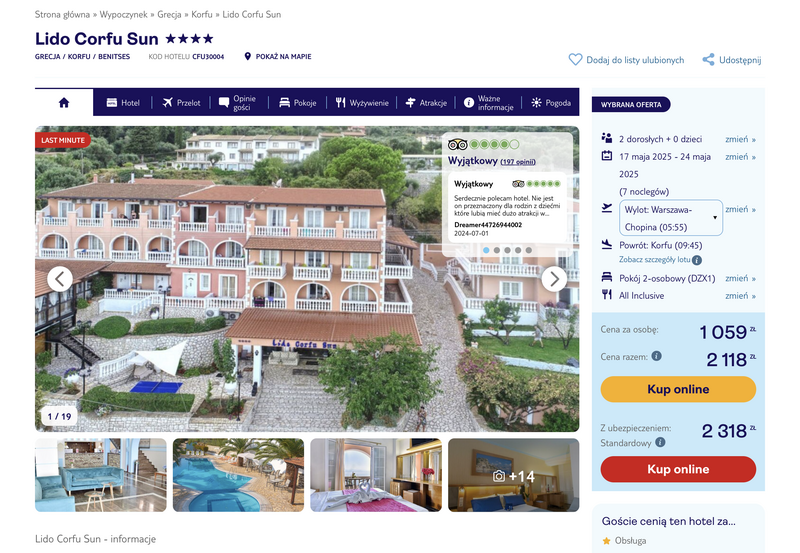
Task: Change All Inclusive board via zmień
Action: 740,296
